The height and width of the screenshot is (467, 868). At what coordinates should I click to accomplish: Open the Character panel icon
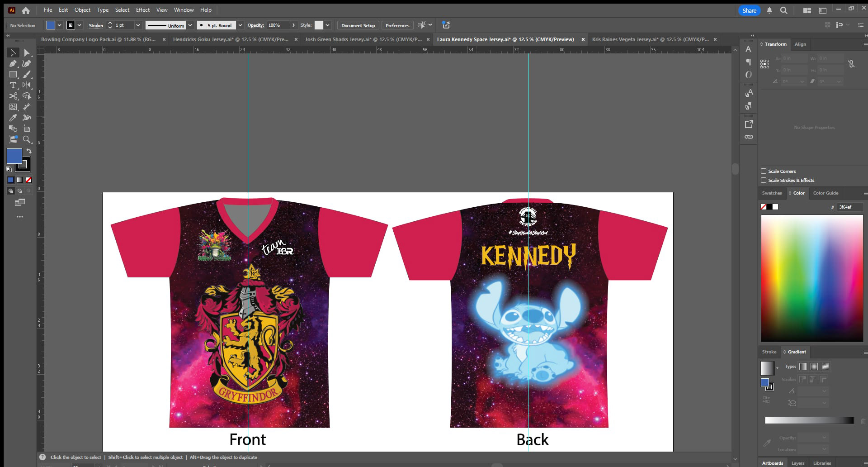749,49
